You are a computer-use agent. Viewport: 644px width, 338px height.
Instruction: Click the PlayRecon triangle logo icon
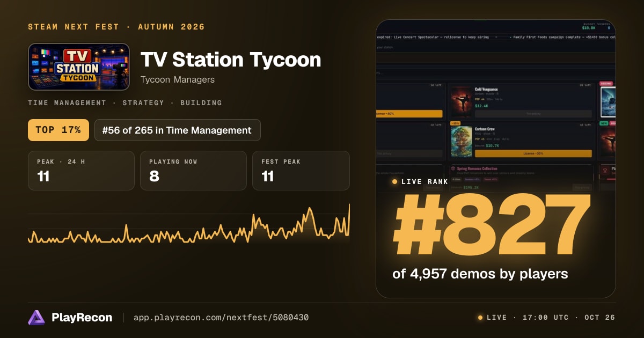click(x=36, y=318)
